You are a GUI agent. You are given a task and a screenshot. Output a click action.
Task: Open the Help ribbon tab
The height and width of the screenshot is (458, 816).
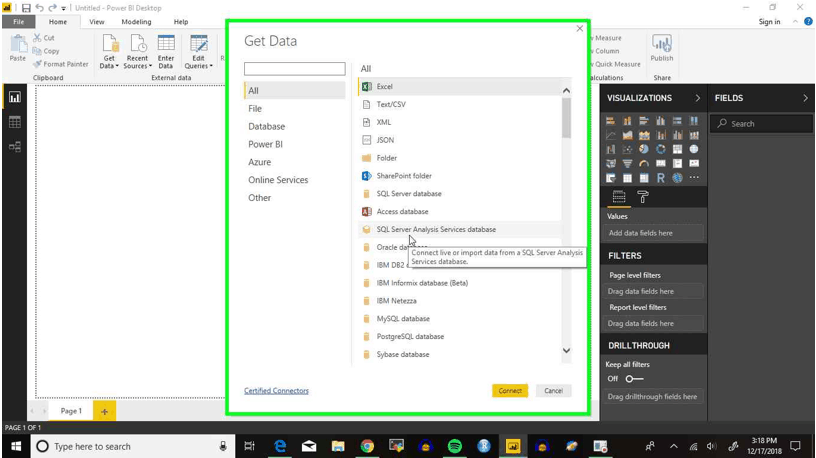pyautogui.click(x=181, y=22)
